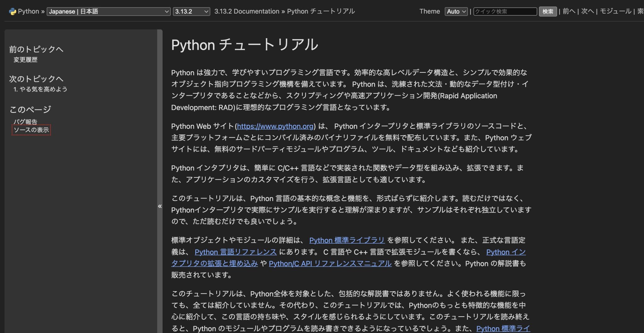The height and width of the screenshot is (333, 644).
Task: Click the クイック検索 search field
Action: [505, 12]
